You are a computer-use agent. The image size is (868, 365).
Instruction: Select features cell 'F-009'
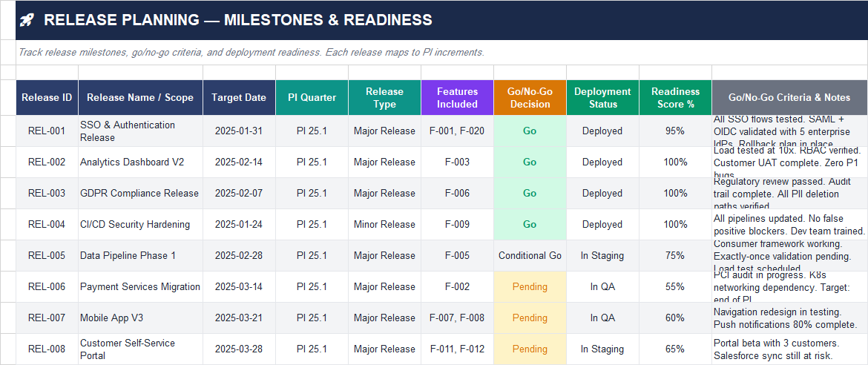click(457, 224)
